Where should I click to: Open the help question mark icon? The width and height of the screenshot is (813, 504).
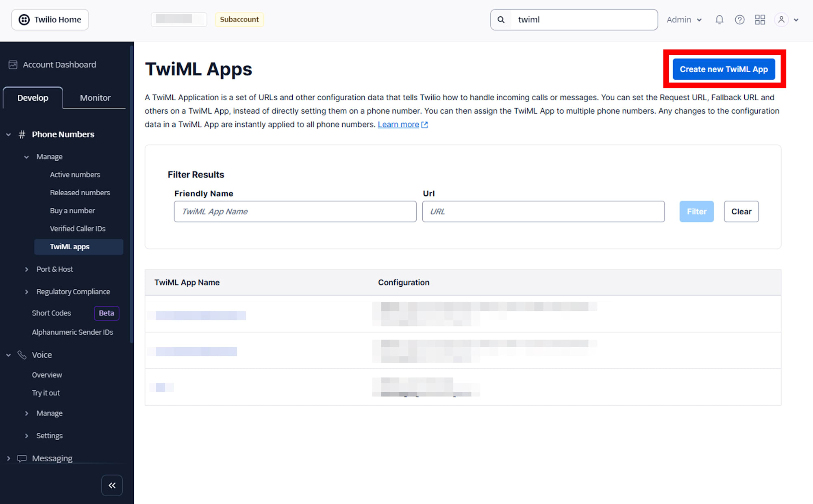point(739,19)
